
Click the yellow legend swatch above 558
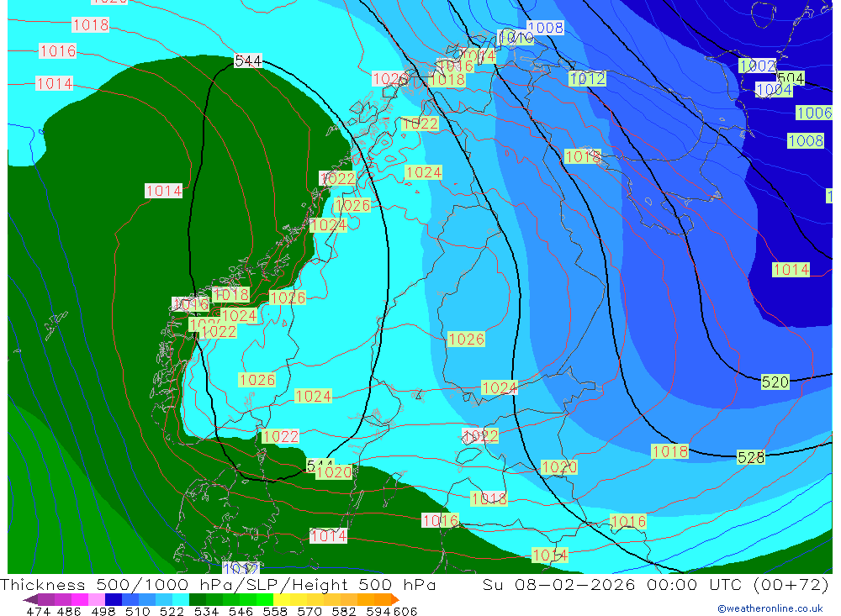[x=282, y=599]
